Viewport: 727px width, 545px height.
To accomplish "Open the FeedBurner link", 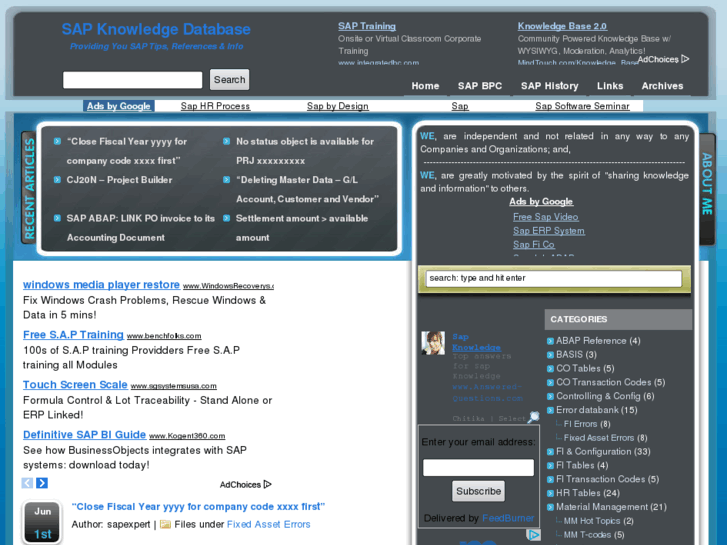I will pyautogui.click(x=508, y=518).
